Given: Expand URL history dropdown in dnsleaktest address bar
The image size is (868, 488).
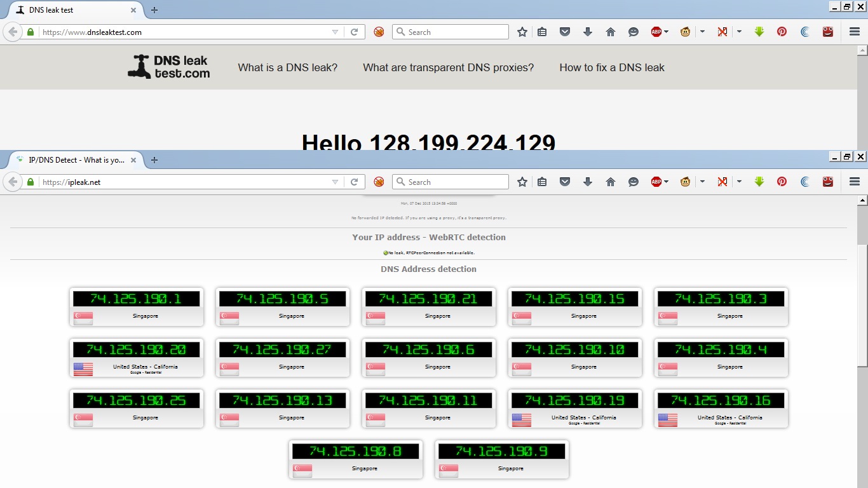Looking at the screenshot, I should point(335,32).
